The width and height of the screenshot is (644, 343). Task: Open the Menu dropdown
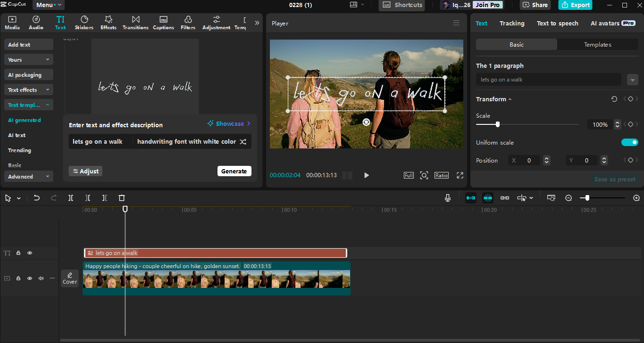tap(48, 5)
